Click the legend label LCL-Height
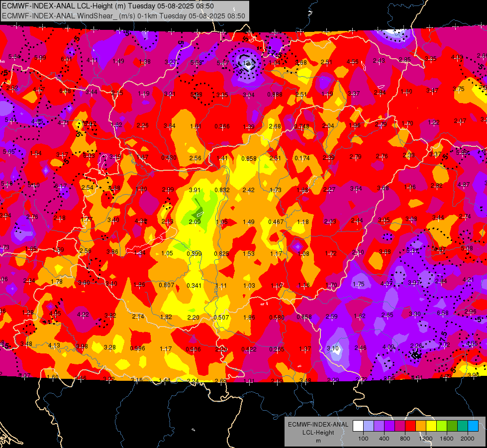Screen dimensions: 487x448 (318, 433)
